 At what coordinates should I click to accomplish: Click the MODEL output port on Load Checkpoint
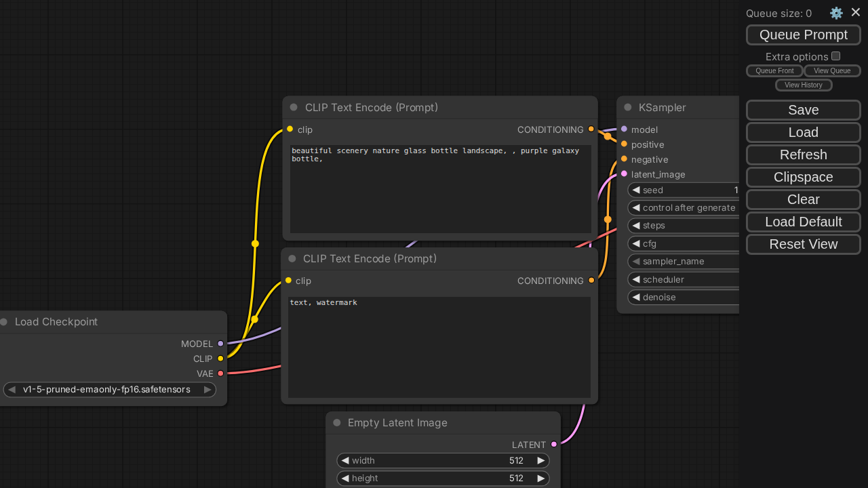point(220,344)
